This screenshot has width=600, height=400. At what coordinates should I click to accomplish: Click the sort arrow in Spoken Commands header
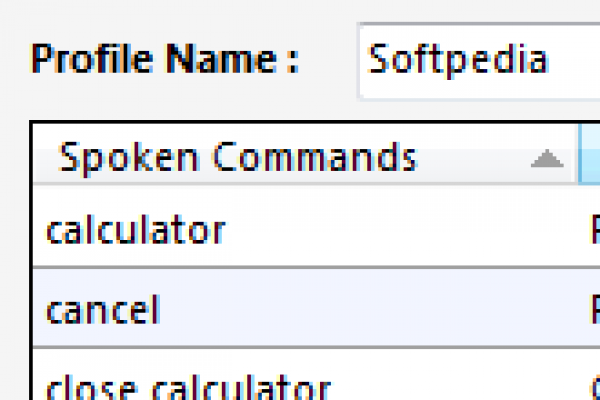click(x=546, y=159)
